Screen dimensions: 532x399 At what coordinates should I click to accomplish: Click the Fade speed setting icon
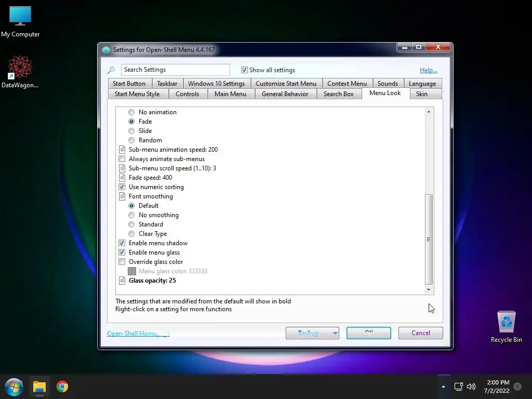pos(122,178)
